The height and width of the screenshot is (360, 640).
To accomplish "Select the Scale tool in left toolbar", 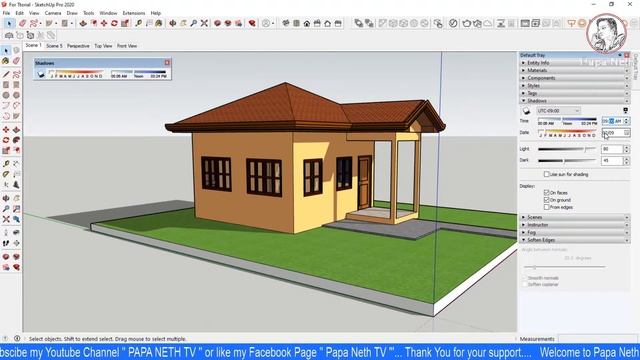I will (x=6, y=151).
